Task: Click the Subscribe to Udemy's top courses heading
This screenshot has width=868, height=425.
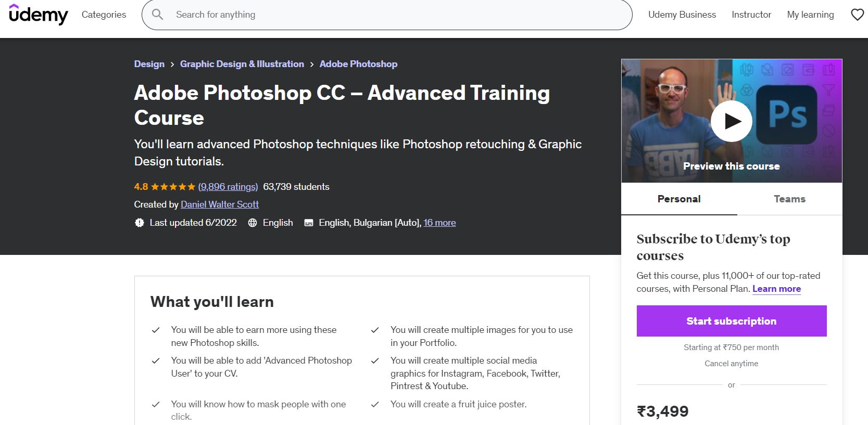Action: (x=713, y=247)
